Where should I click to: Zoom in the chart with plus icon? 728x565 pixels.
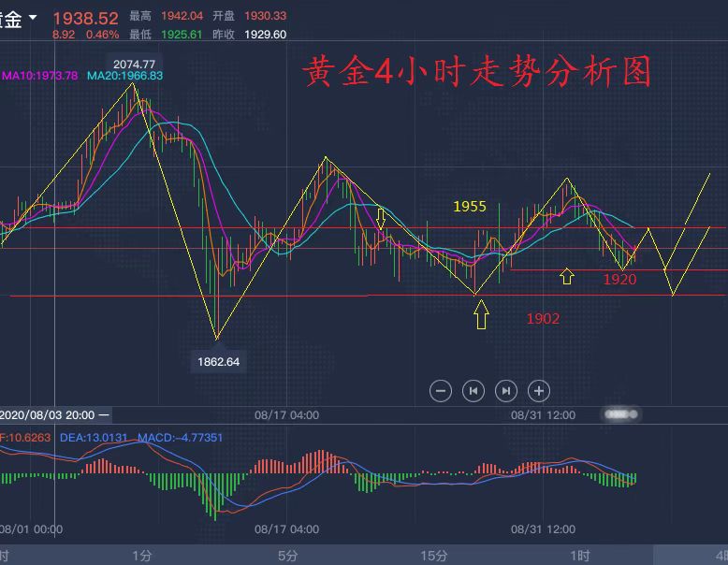538,391
